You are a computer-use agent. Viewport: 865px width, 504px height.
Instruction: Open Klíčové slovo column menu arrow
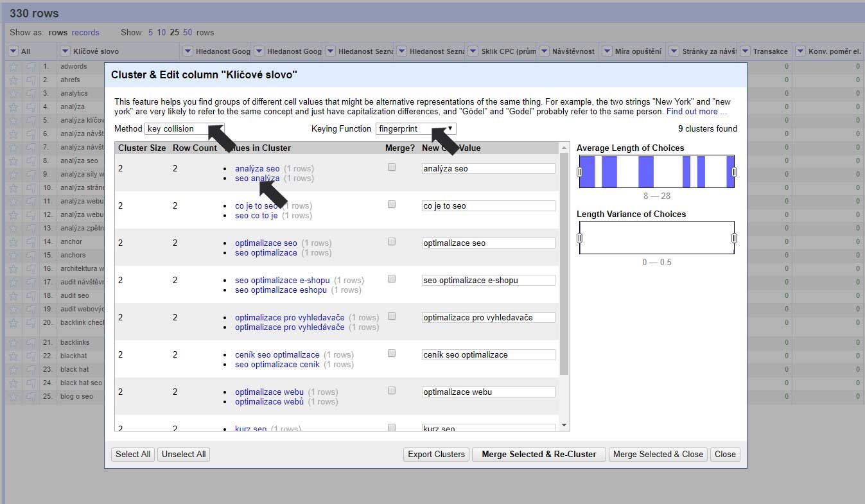point(66,51)
